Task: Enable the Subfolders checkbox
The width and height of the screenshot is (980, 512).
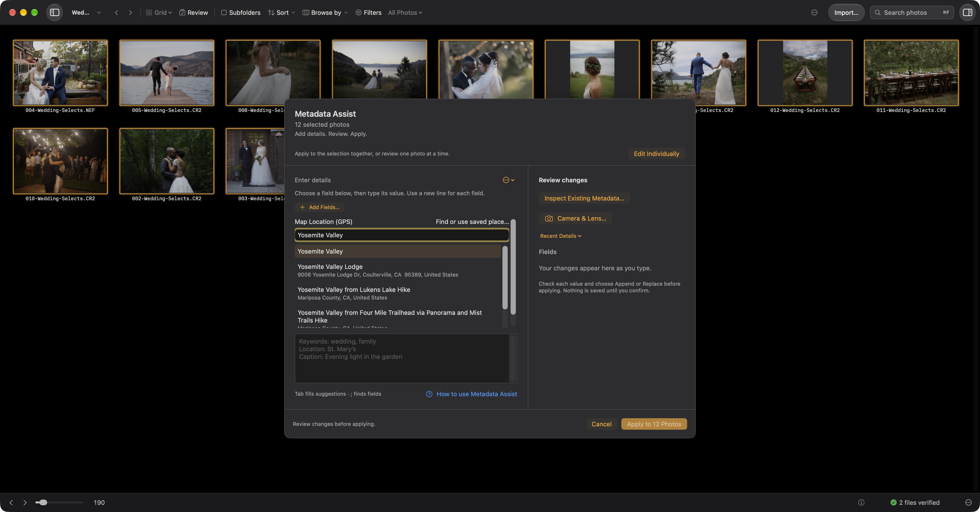Action: [224, 12]
